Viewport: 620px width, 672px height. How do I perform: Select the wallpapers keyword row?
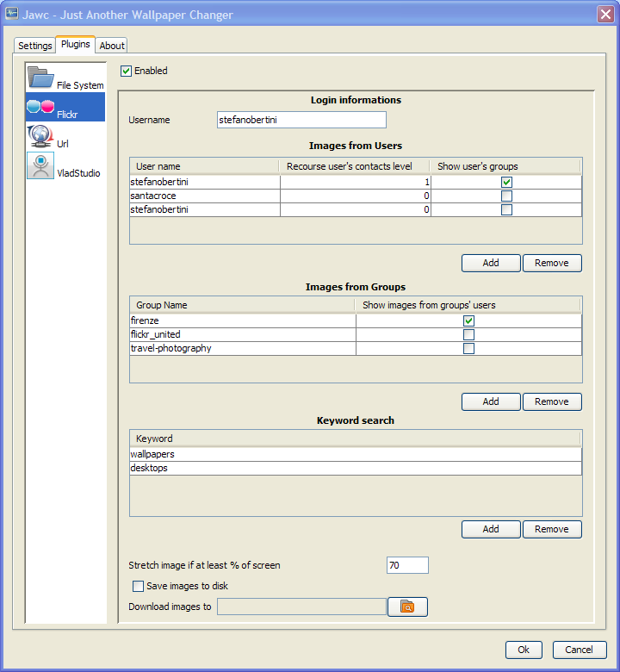pyautogui.click(x=356, y=454)
